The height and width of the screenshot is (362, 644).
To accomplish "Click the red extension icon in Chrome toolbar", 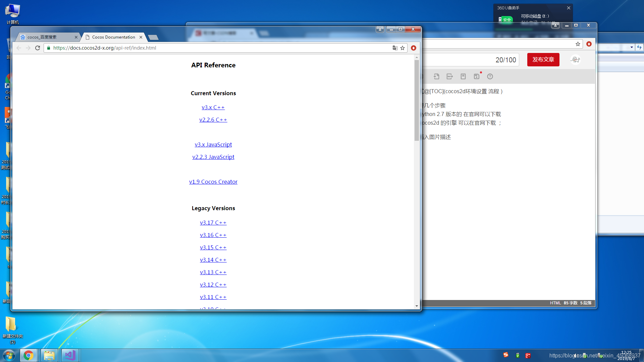I will coord(414,48).
